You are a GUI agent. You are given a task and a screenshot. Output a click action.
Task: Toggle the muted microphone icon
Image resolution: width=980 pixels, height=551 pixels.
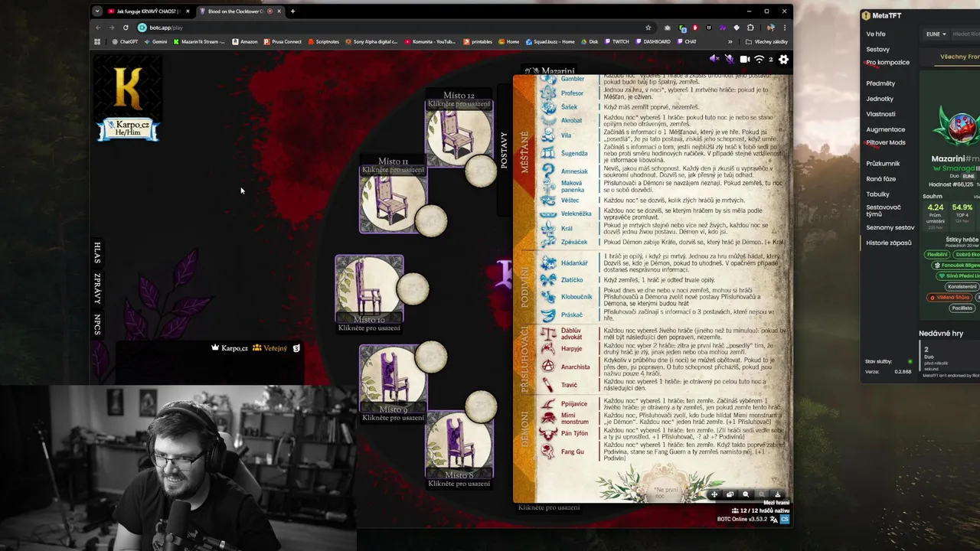point(730,59)
